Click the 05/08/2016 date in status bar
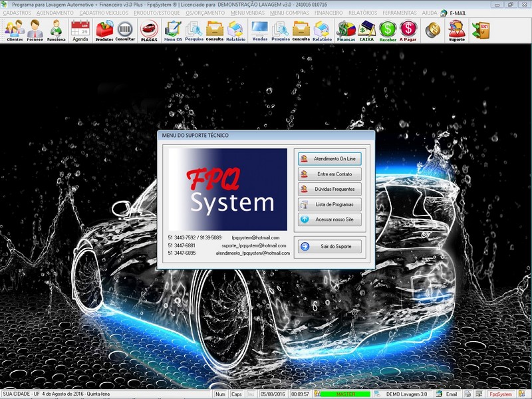532x399 pixels. (x=273, y=394)
